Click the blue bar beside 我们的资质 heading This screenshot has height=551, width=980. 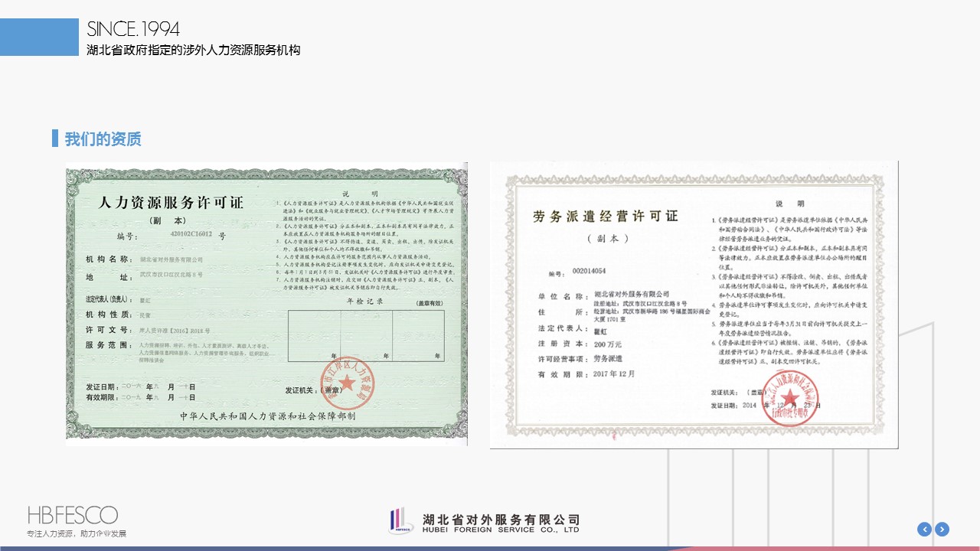pyautogui.click(x=55, y=139)
